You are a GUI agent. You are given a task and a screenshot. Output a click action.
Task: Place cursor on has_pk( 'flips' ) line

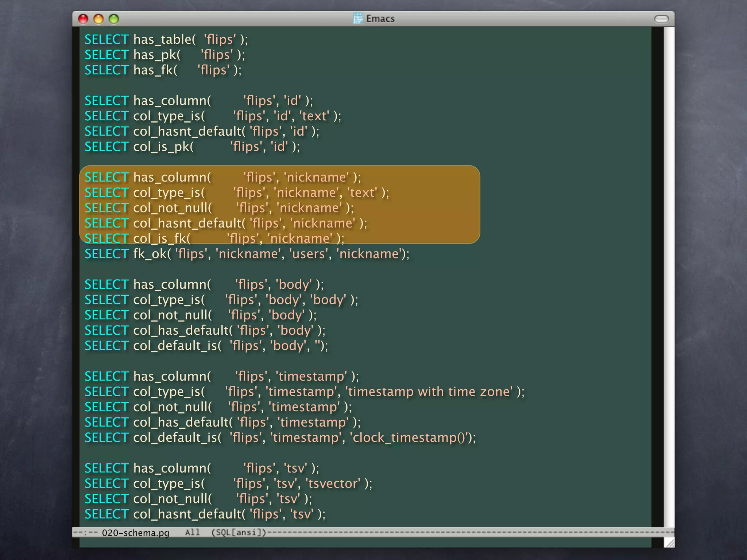(165, 55)
